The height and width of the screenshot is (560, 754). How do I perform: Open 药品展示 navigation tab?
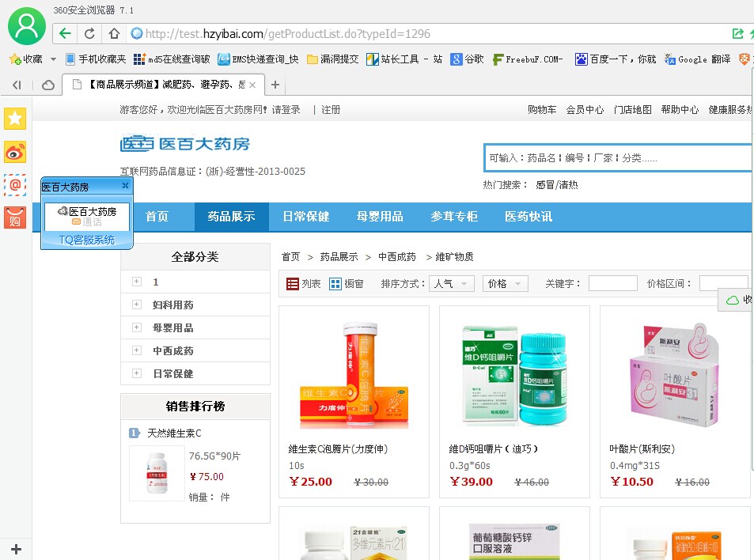tap(232, 217)
